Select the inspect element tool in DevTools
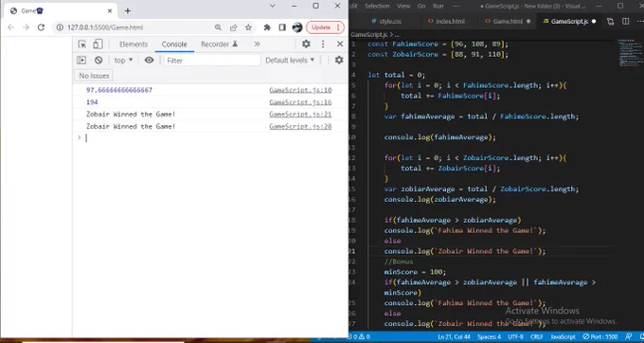The height and width of the screenshot is (343, 644). pos(82,44)
